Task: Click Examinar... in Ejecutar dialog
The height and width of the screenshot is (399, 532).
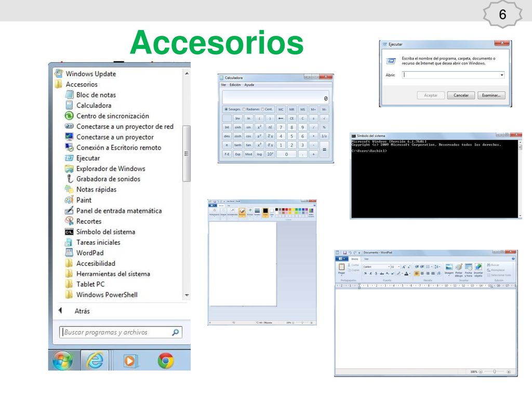Action: 491,96
